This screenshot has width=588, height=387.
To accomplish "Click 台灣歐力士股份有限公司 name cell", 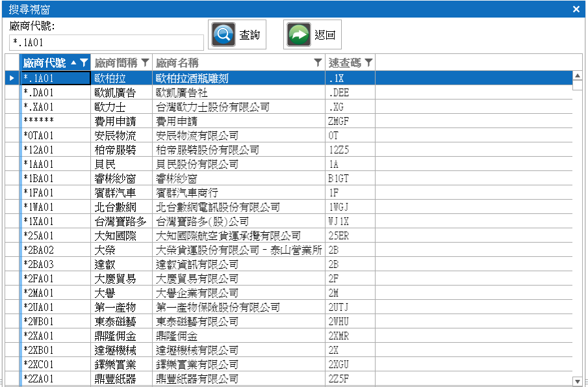I will 239,107.
